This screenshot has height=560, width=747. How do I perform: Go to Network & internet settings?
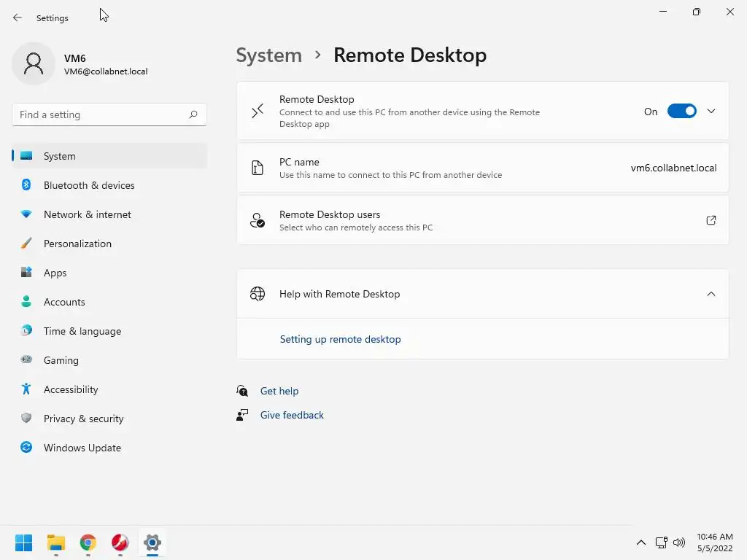(x=88, y=214)
